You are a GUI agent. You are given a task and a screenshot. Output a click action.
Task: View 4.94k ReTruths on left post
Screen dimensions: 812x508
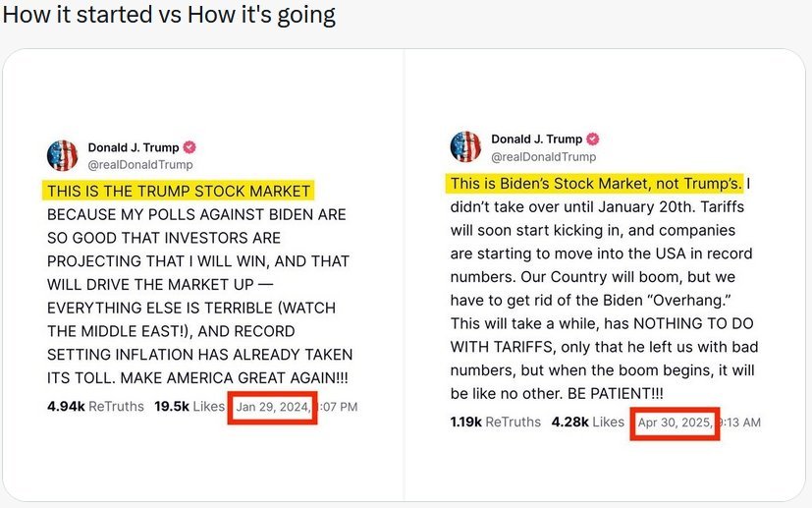95,407
